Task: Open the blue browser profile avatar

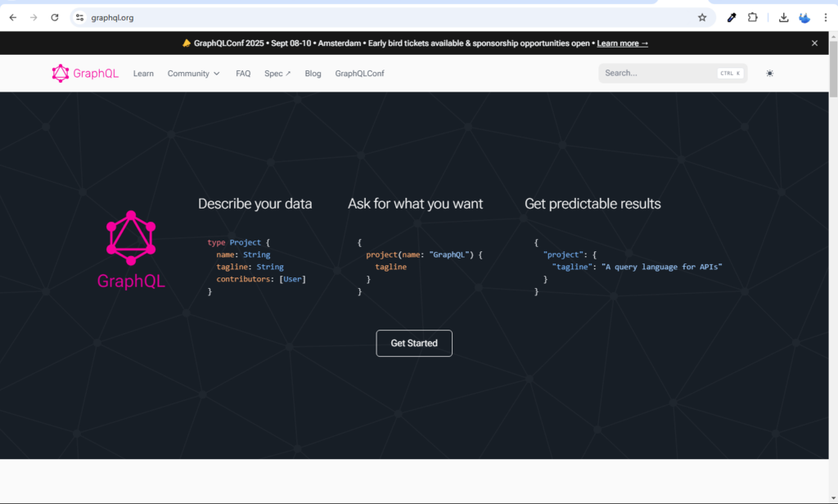Action: pos(804,18)
